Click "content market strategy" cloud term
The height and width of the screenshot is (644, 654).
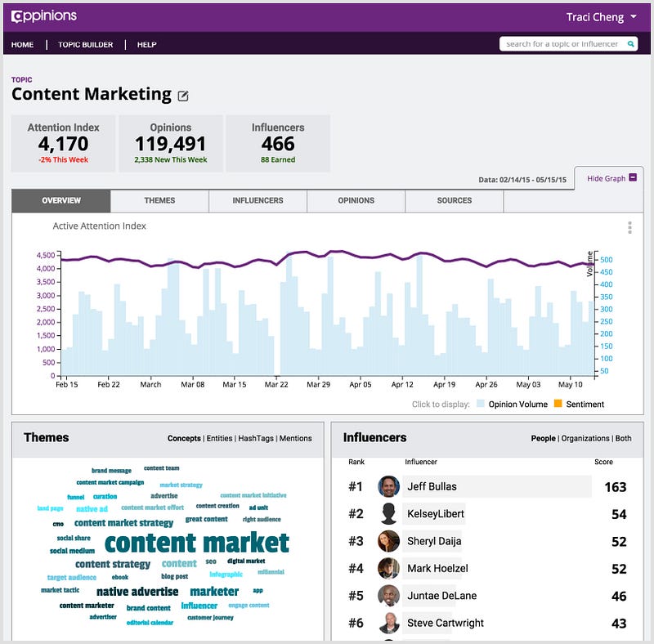pos(123,523)
